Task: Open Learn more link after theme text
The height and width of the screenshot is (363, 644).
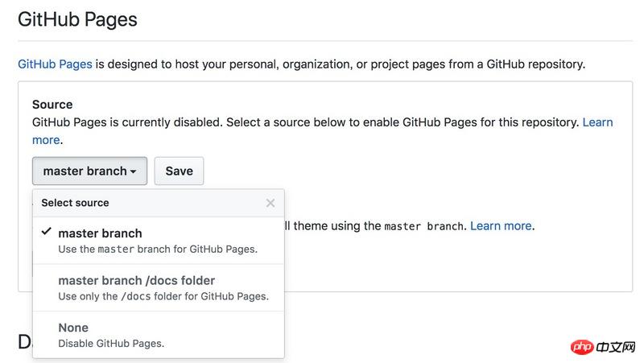Action: coord(501,226)
